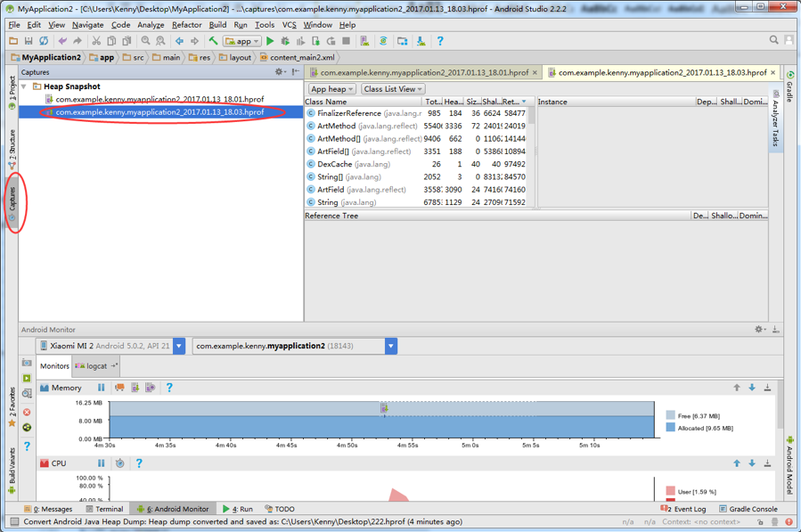Image resolution: width=801 pixels, height=532 pixels.
Task: Collapse the Heap Snapshot tree node
Action: click(23, 86)
